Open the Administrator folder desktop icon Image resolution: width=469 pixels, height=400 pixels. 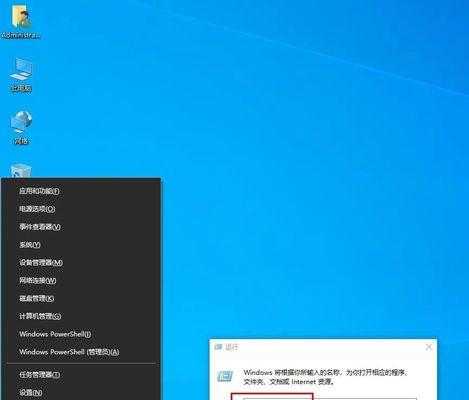click(21, 22)
